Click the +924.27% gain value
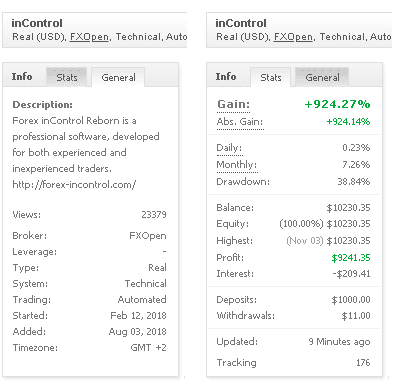 click(x=337, y=104)
